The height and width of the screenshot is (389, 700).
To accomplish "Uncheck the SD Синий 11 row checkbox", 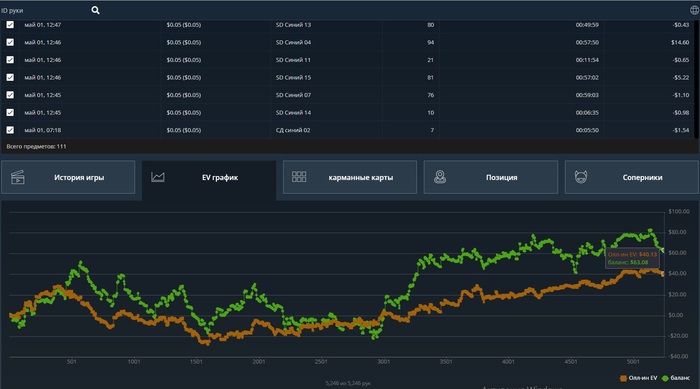I will [10, 59].
